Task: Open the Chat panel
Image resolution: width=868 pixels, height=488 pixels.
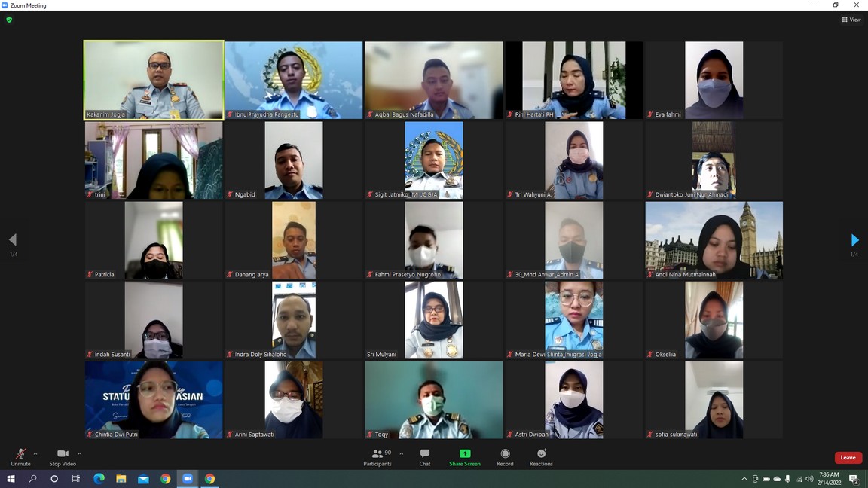Action: [425, 456]
